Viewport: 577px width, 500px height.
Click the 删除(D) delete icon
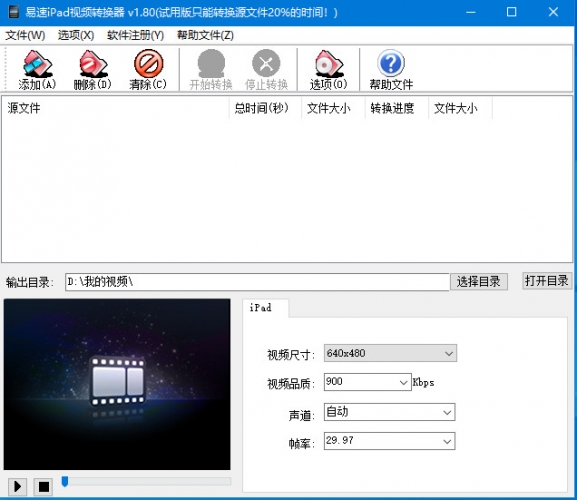pyautogui.click(x=92, y=69)
